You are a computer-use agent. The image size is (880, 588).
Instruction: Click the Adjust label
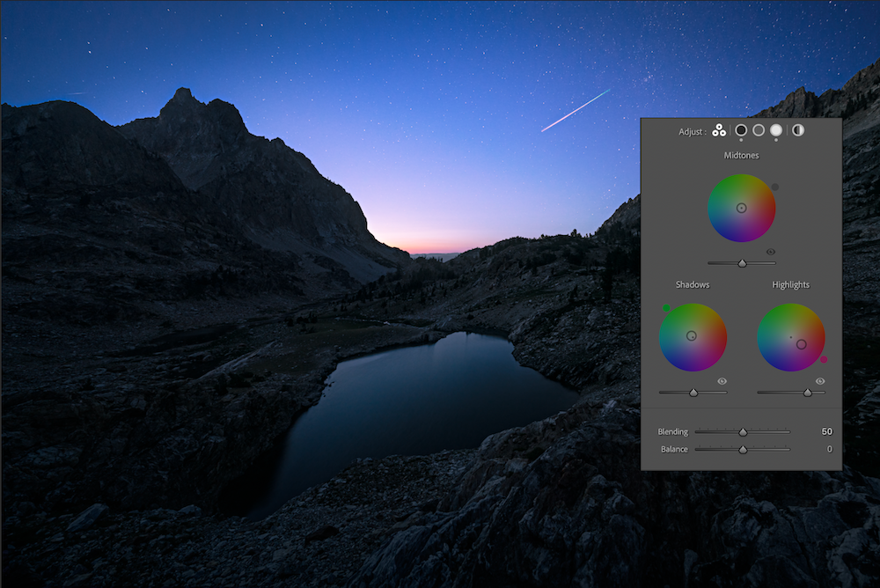click(693, 131)
